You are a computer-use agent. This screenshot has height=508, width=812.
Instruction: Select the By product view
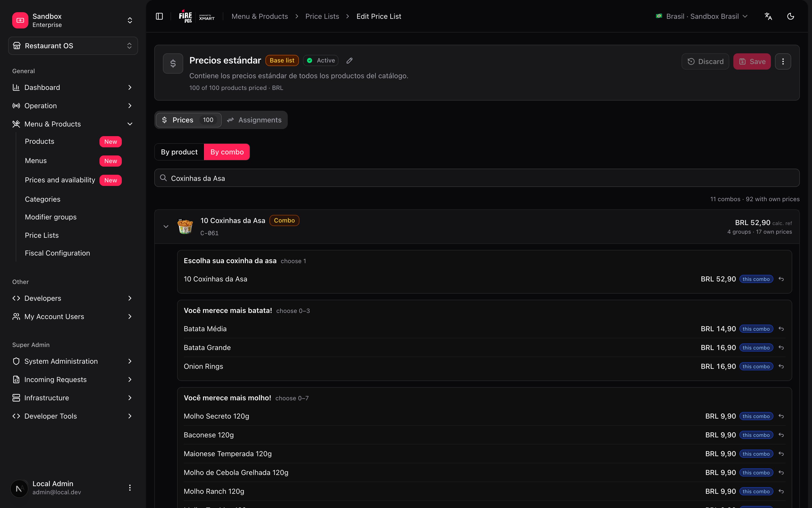pyautogui.click(x=179, y=152)
